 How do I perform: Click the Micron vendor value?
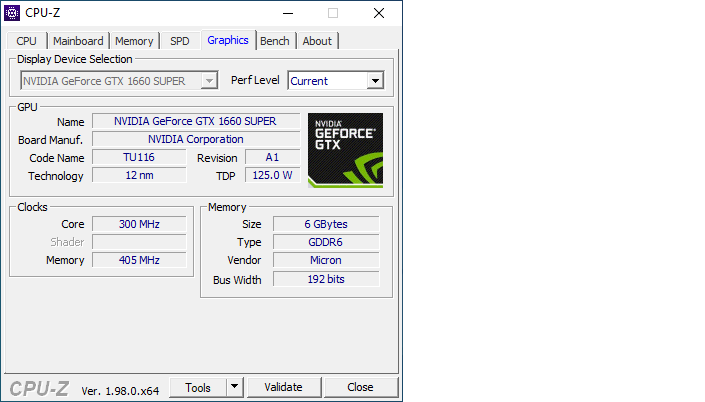[x=326, y=260]
